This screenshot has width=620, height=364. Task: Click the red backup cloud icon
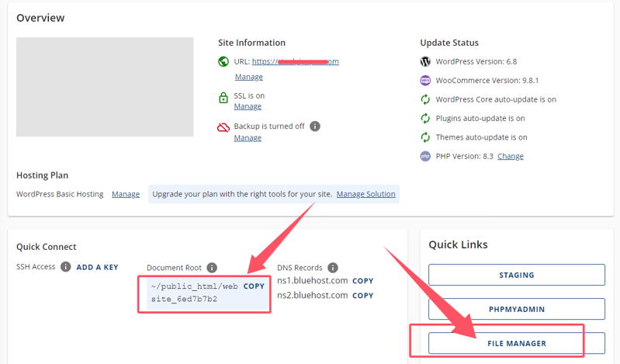[x=223, y=127]
